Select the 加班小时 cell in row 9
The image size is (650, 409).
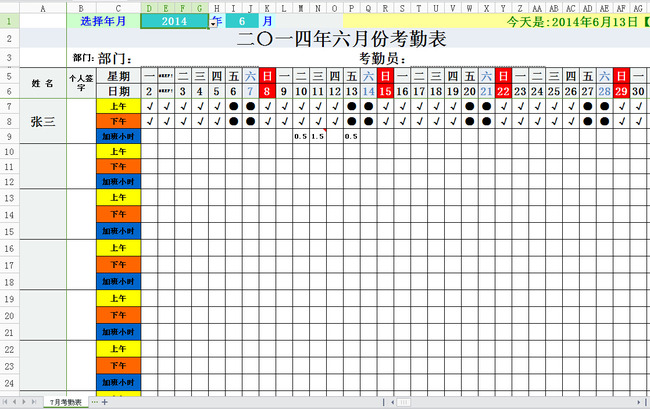pos(119,136)
